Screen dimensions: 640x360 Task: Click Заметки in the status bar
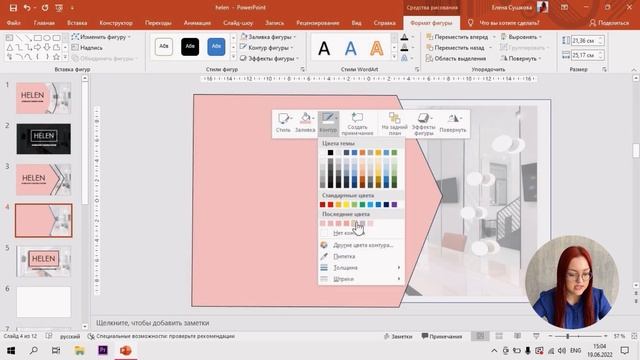pyautogui.click(x=398, y=336)
